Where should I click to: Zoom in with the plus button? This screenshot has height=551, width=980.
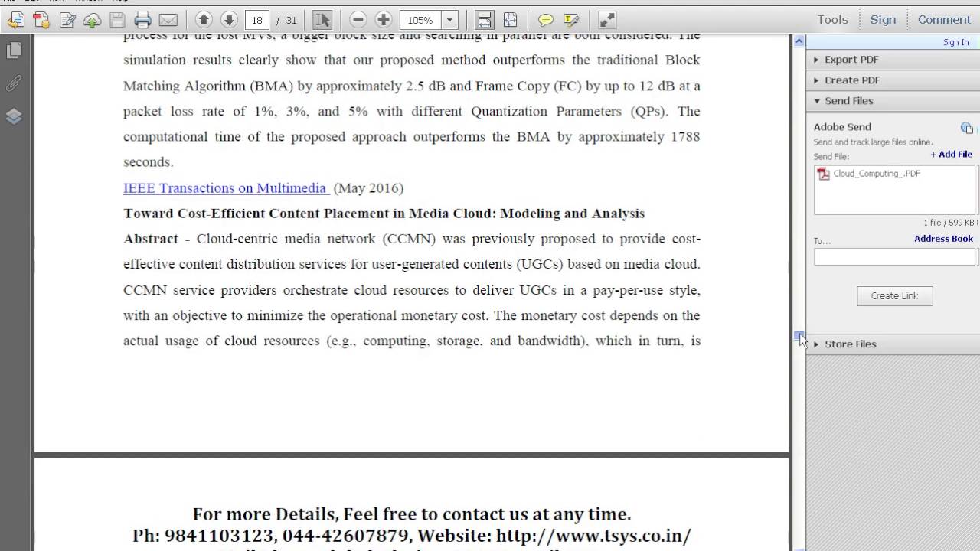(384, 20)
